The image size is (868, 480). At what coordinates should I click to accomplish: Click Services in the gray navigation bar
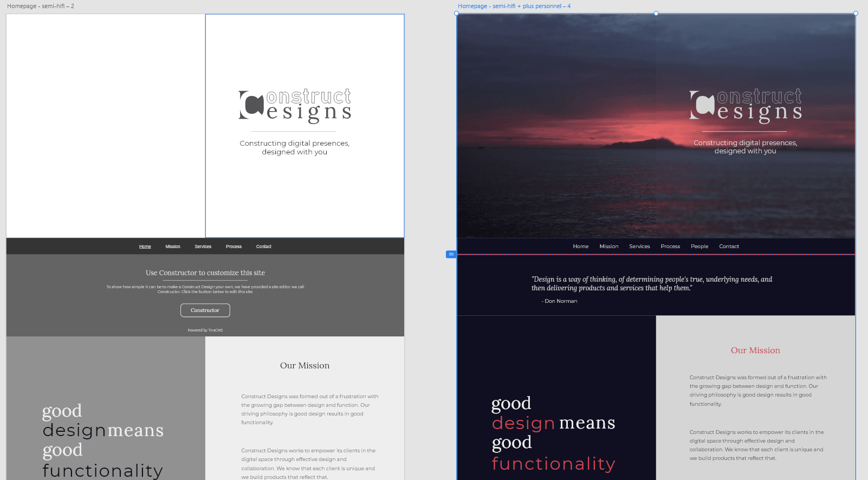tap(203, 247)
